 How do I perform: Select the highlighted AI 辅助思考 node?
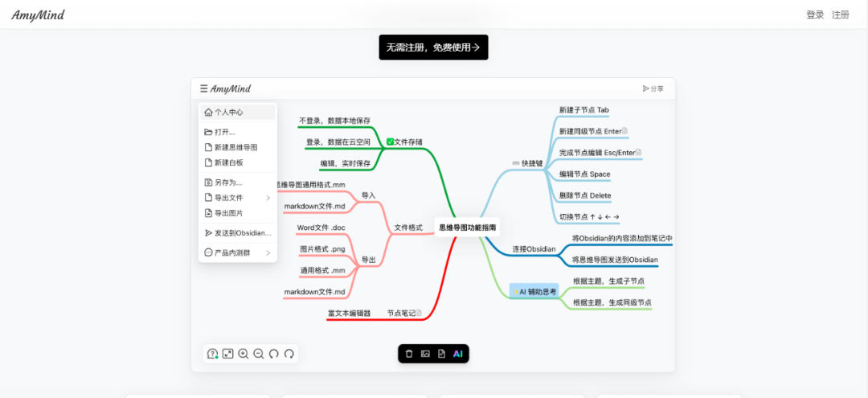point(534,291)
